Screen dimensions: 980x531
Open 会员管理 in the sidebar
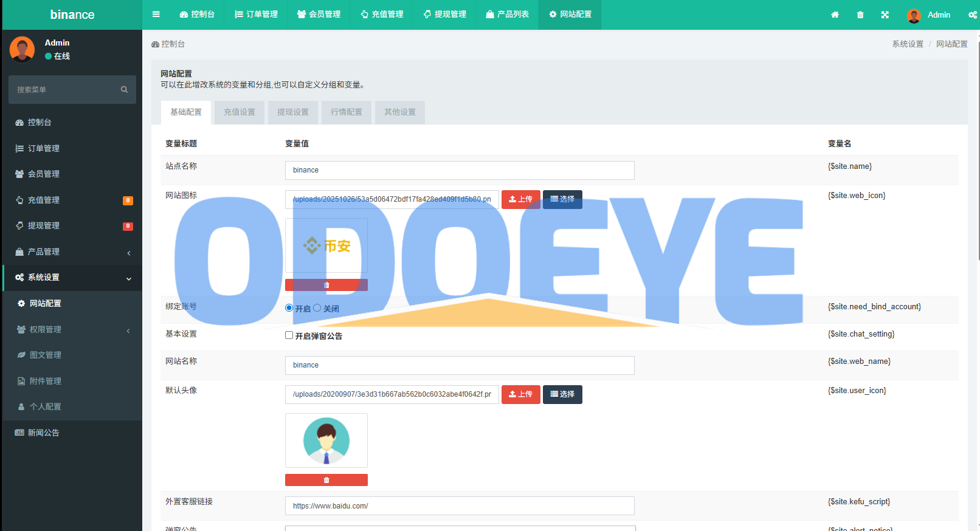click(x=72, y=174)
